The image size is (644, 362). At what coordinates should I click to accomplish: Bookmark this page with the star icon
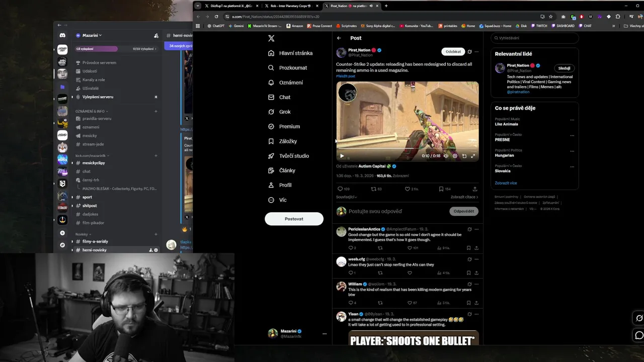(x=551, y=17)
